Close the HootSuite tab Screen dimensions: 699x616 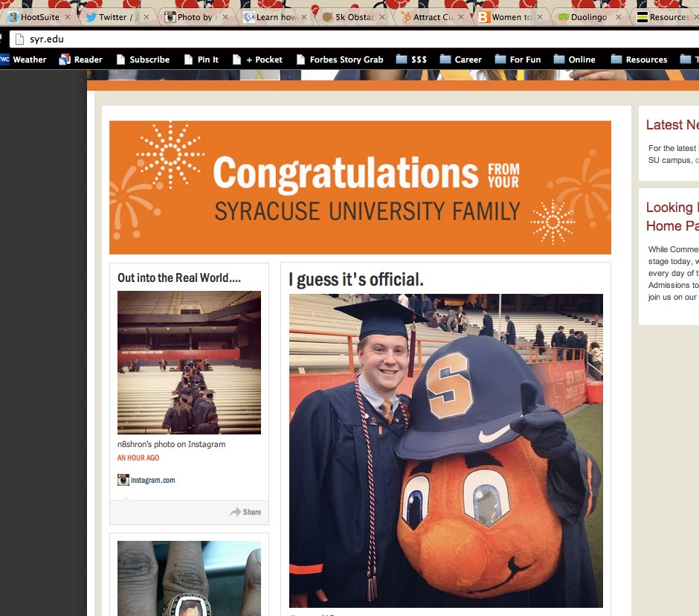coord(68,17)
